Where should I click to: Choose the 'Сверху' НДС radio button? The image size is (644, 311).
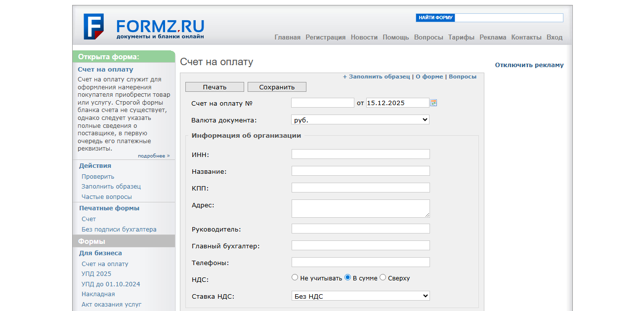383,278
